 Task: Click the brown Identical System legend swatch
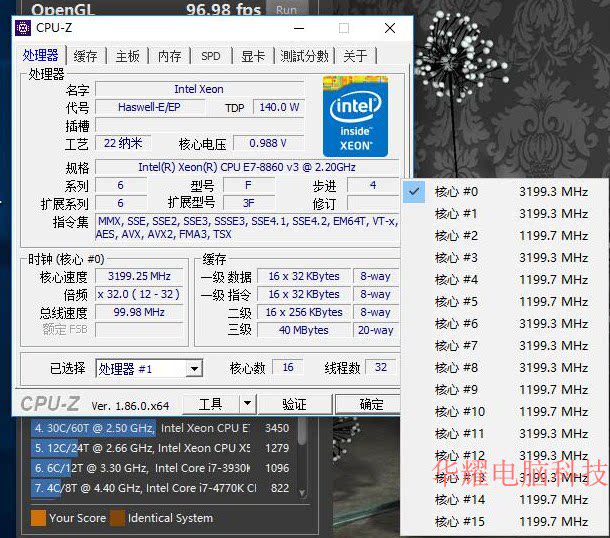(117, 518)
